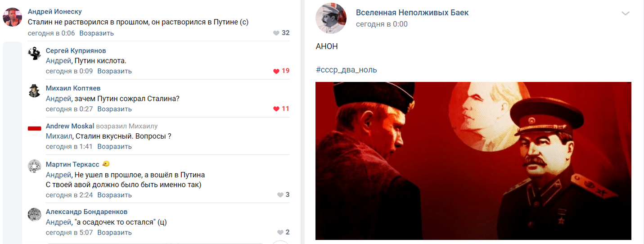The width and height of the screenshot is (644, 244).
Task: Open the attached post image
Action: 473,161
